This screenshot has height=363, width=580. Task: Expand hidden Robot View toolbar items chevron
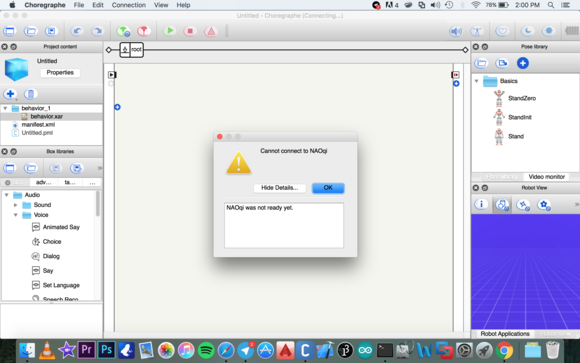[576, 204]
